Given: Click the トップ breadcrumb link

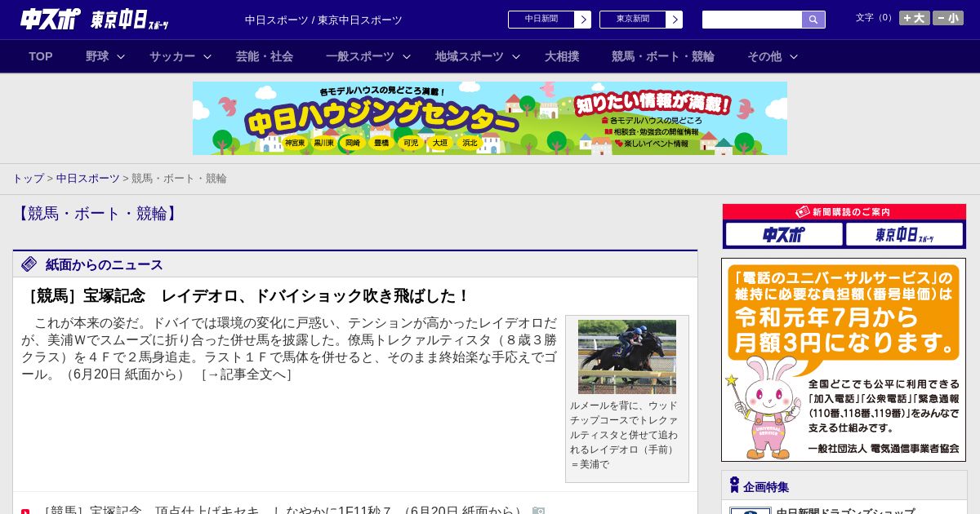Looking at the screenshot, I should [x=28, y=178].
